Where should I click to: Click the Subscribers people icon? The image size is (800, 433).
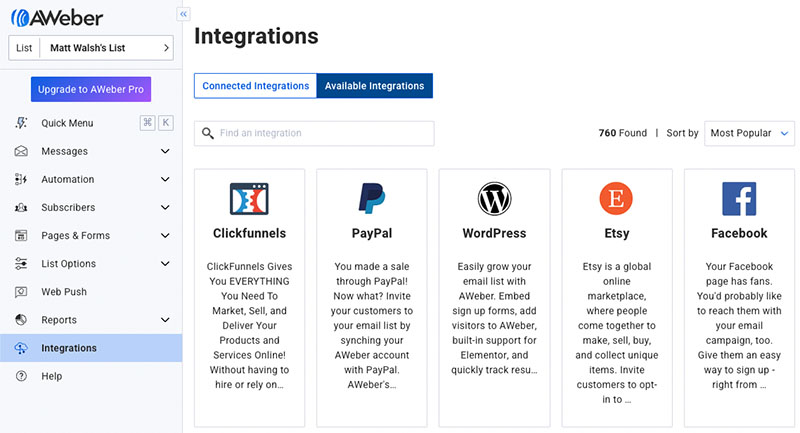[21, 208]
